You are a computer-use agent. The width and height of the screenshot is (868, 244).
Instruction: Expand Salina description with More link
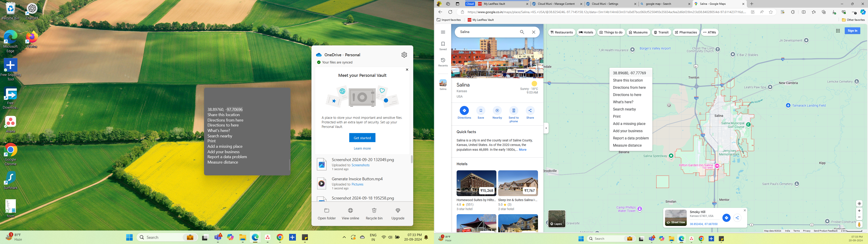point(522,150)
